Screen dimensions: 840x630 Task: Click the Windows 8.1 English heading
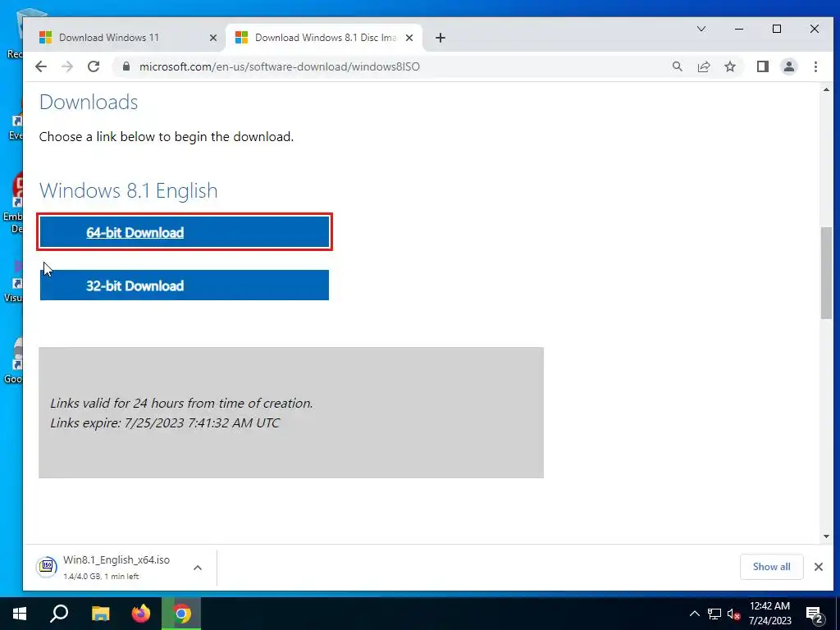(x=129, y=190)
